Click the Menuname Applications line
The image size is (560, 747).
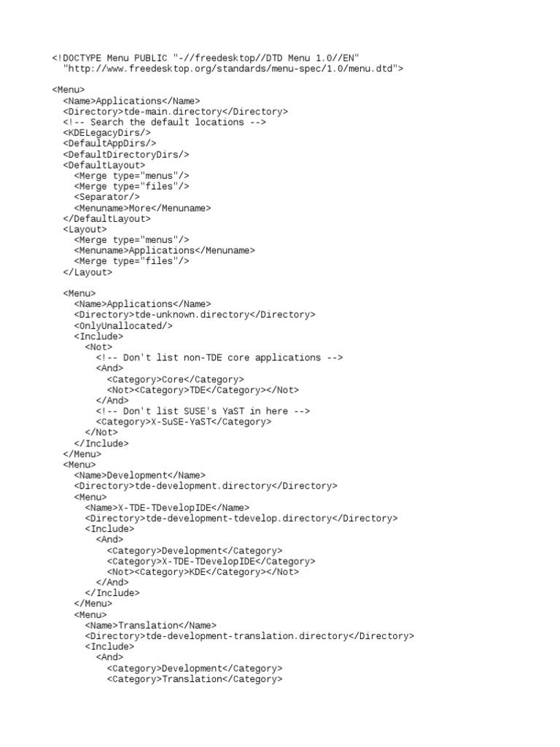point(165,251)
